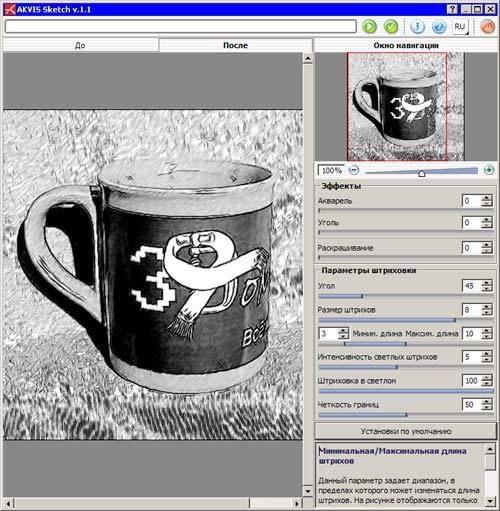
Task: Click the Угол value field showing 45
Action: pos(471,286)
